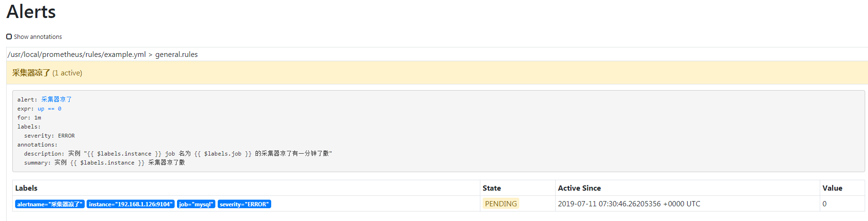The height and width of the screenshot is (221, 868).
Task: Click the Alerts page heading
Action: point(31,12)
